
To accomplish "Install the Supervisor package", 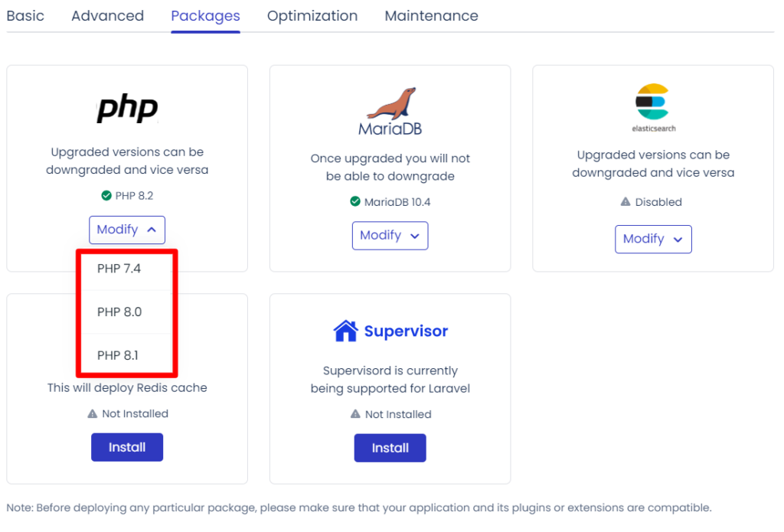I will pyautogui.click(x=390, y=447).
